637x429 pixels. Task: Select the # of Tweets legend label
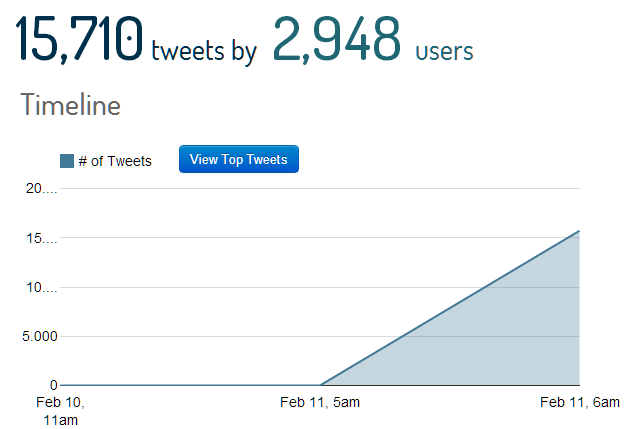click(x=115, y=161)
